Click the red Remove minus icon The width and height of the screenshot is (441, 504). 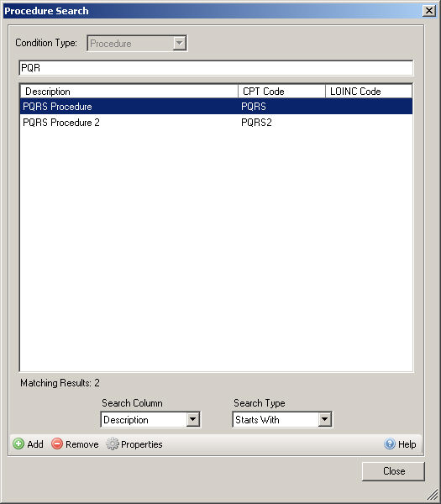pyautogui.click(x=57, y=444)
